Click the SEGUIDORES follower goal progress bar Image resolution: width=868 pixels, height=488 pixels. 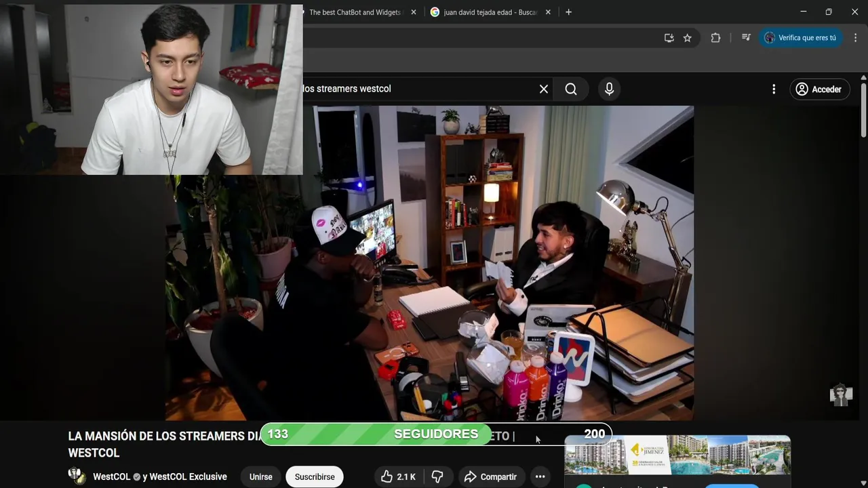[x=436, y=434]
